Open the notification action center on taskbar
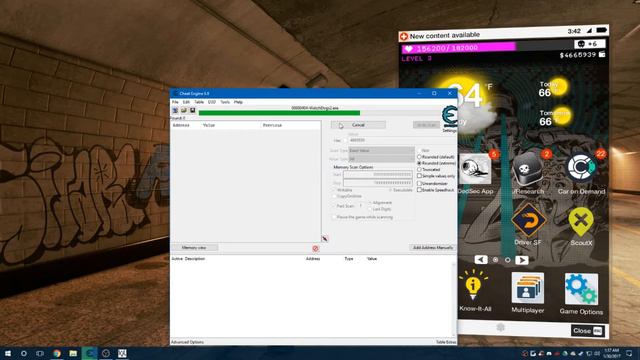 (x=629, y=353)
